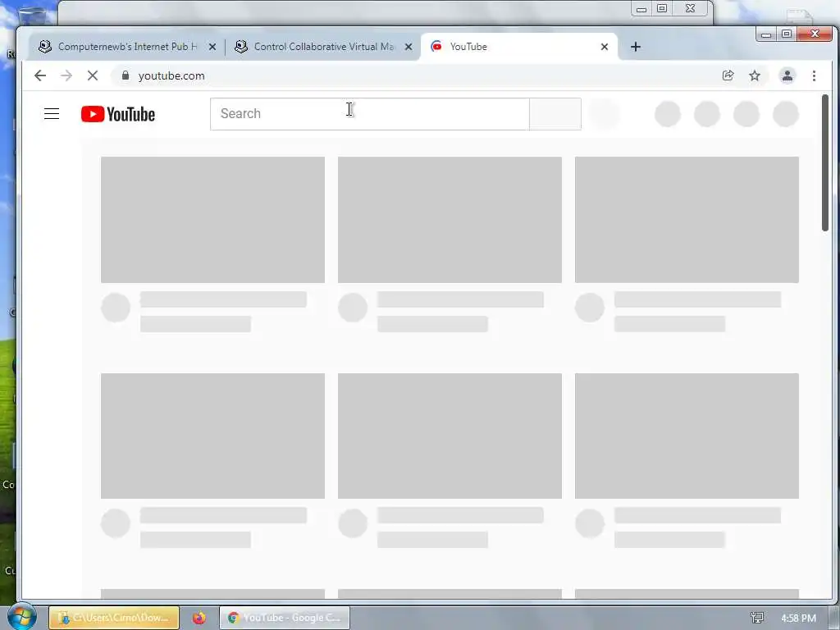Close the YouTube tab
Screen dimensions: 840x630
[605, 47]
